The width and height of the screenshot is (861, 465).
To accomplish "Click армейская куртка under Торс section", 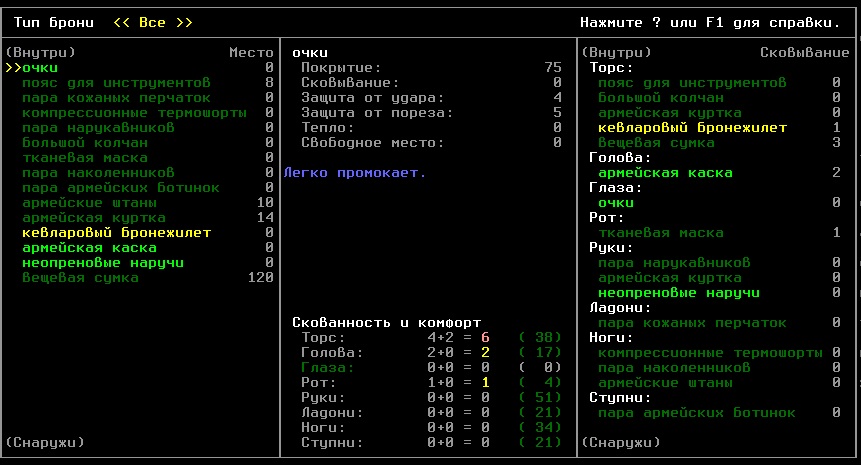I will (x=669, y=113).
